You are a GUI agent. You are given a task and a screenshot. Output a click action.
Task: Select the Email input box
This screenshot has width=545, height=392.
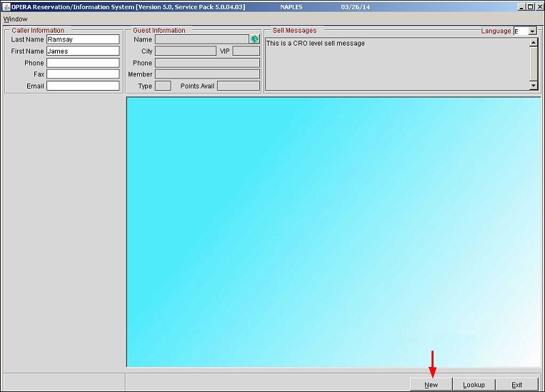tap(83, 86)
